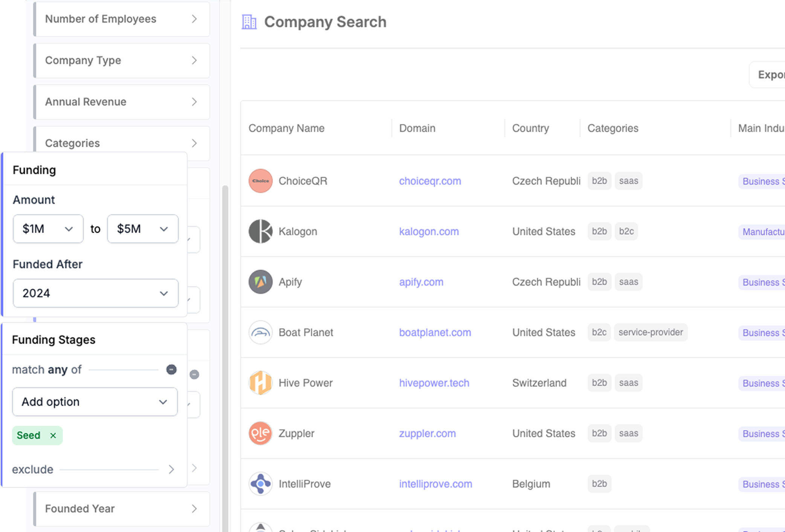Open the Add option dropdown
The width and height of the screenshot is (785, 532).
tap(95, 402)
